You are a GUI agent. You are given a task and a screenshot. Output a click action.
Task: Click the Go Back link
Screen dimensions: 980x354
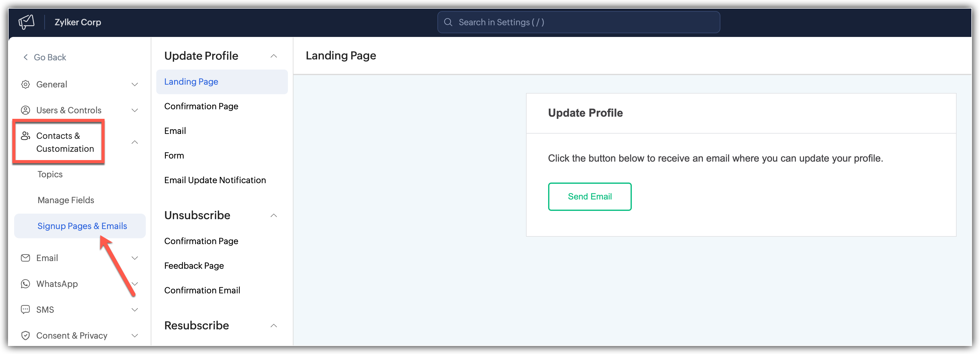click(45, 57)
